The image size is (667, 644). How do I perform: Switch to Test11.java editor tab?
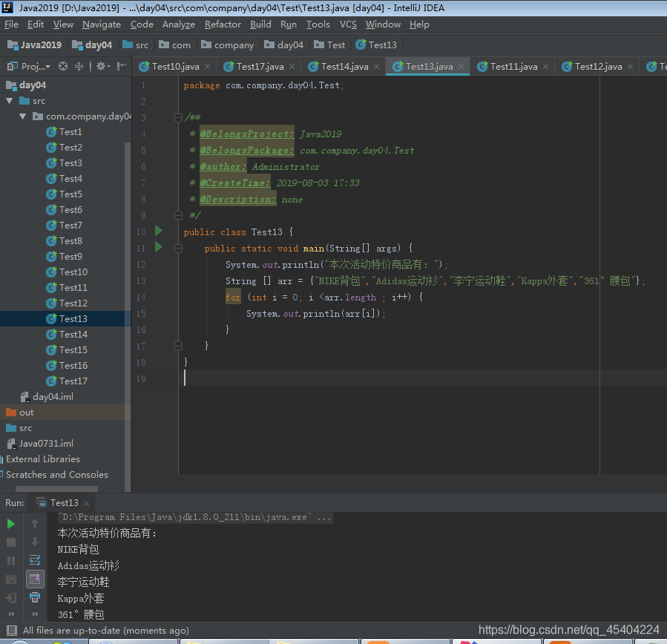513,66
